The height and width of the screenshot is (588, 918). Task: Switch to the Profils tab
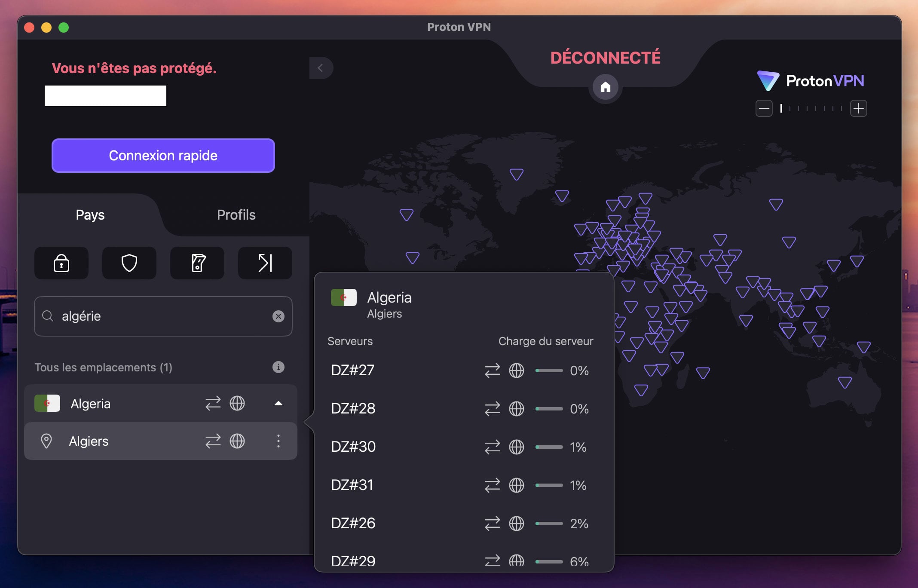(x=236, y=214)
